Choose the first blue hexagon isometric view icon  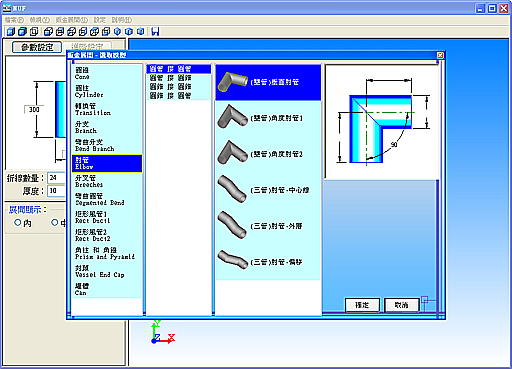117,32
